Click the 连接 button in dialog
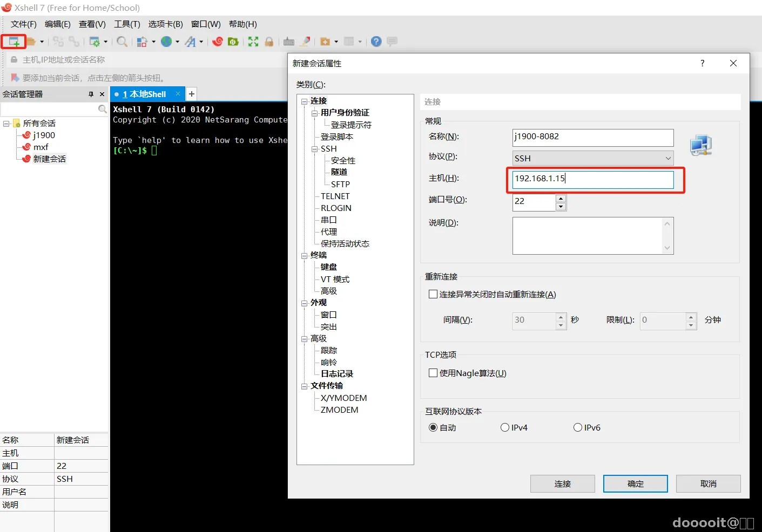Screen dimensions: 762x532 click(563, 484)
